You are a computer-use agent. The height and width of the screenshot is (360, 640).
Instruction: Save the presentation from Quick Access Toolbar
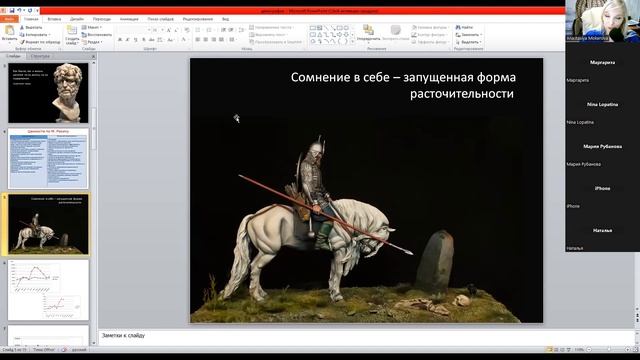[12, 11]
